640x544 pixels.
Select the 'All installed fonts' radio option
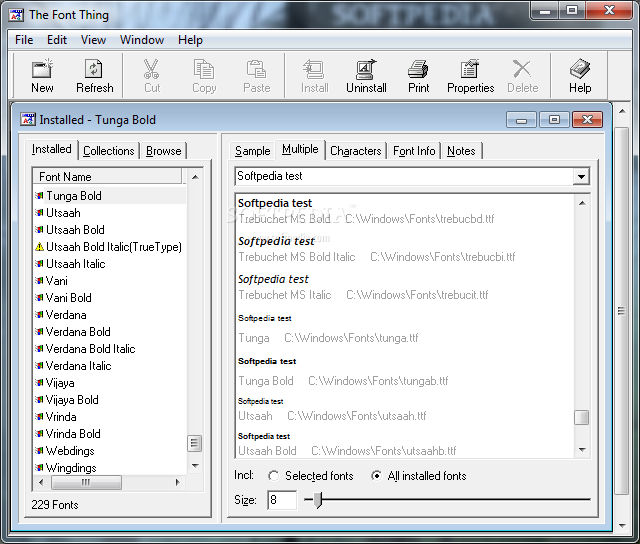(376, 476)
